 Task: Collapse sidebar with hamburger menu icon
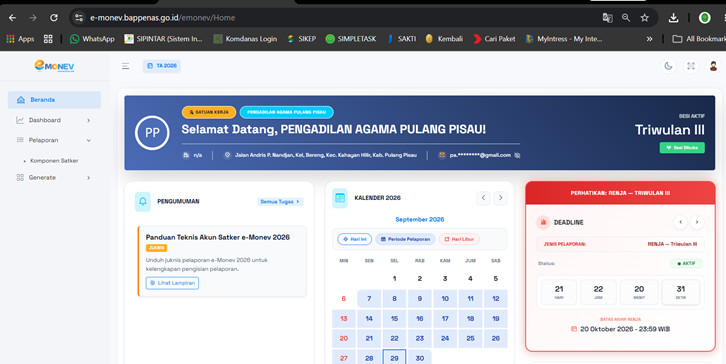pyautogui.click(x=125, y=66)
